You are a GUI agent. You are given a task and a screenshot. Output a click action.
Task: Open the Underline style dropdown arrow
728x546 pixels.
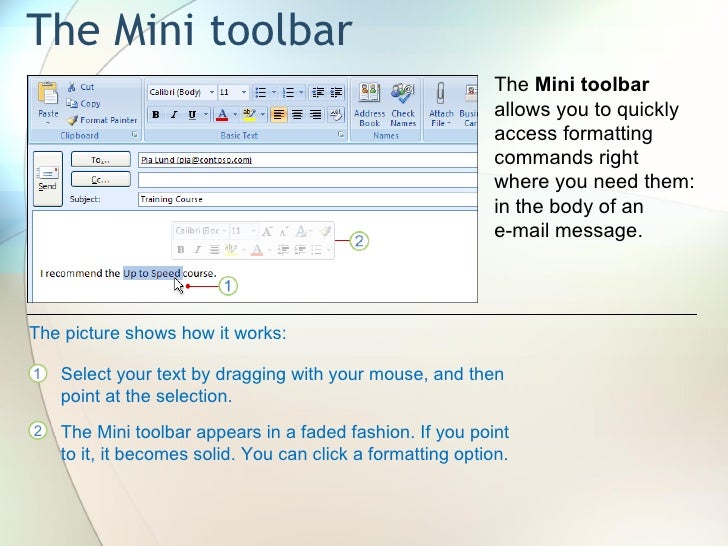pyautogui.click(x=206, y=114)
